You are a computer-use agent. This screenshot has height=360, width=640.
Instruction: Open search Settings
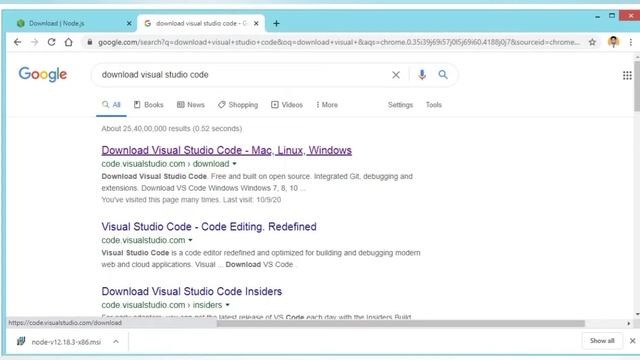click(x=400, y=105)
